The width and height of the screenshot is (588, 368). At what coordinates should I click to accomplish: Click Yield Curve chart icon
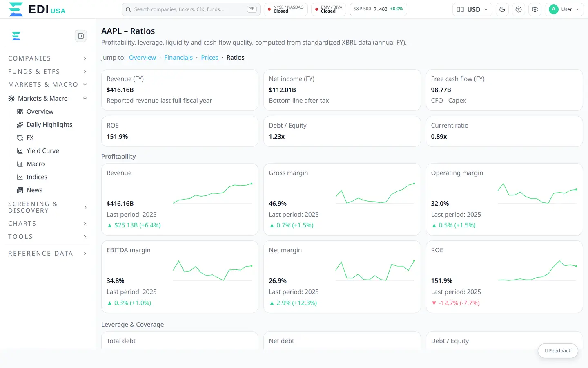click(x=20, y=151)
